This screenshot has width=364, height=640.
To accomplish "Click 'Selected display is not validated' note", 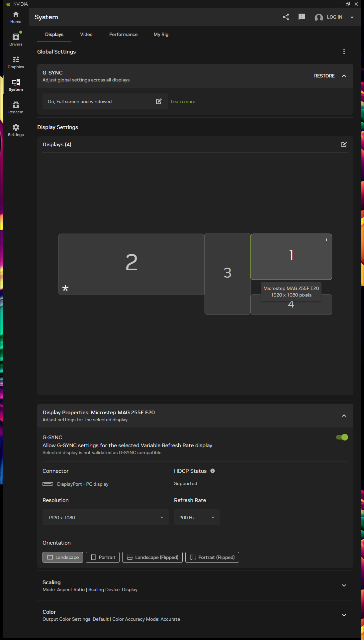I will (102, 452).
